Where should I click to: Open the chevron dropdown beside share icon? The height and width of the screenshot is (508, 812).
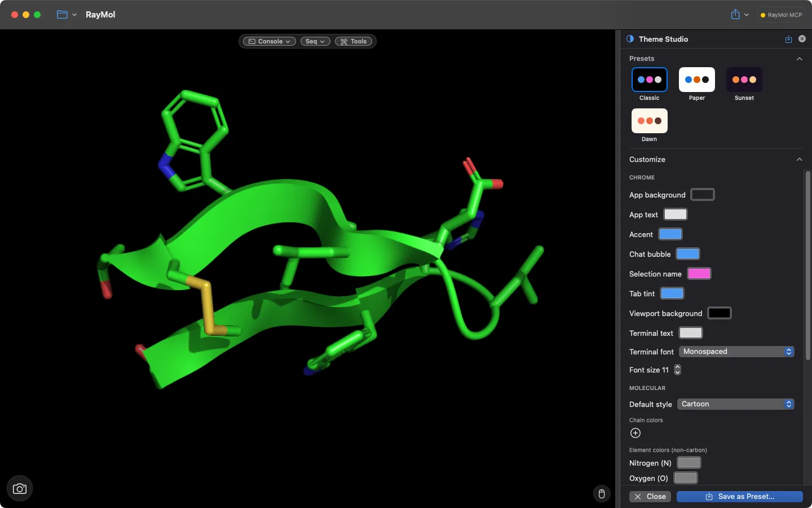[x=747, y=15]
